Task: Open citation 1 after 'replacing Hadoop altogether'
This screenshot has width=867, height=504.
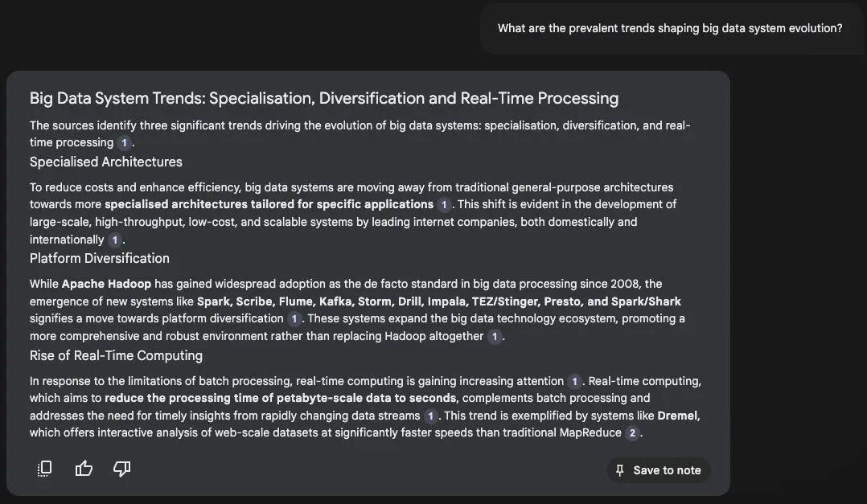Action: (x=495, y=337)
